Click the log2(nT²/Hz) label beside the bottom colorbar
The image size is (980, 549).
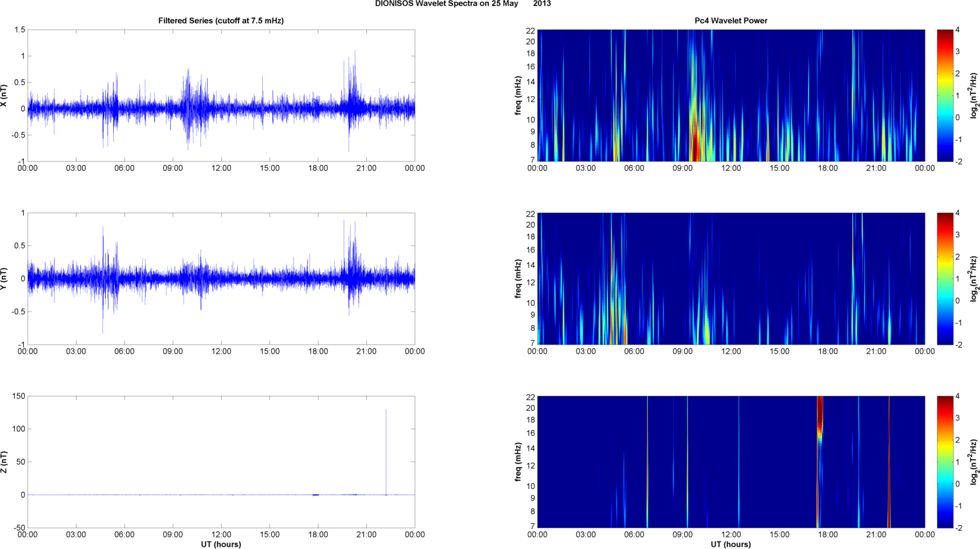coord(974,462)
